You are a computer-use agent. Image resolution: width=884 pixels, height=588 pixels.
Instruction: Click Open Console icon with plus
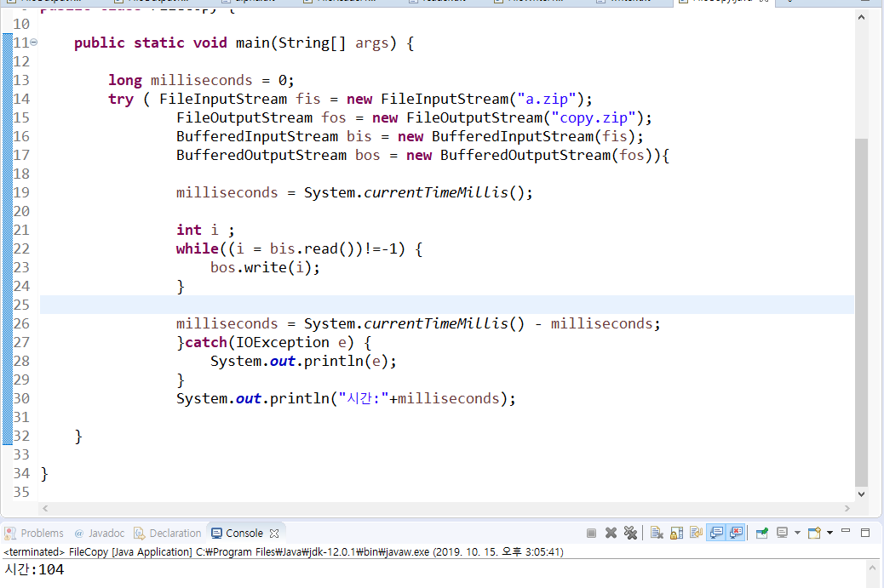[x=814, y=533]
